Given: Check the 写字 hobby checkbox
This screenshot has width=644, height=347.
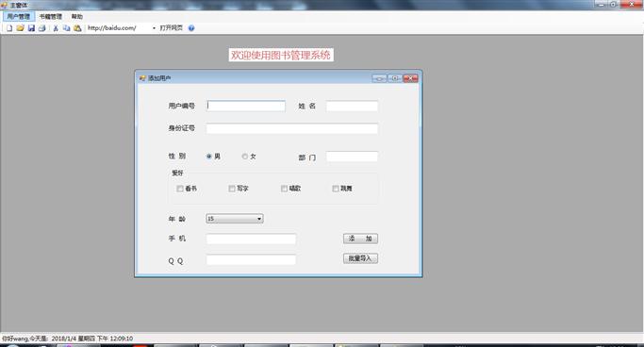Looking at the screenshot, I should [232, 189].
